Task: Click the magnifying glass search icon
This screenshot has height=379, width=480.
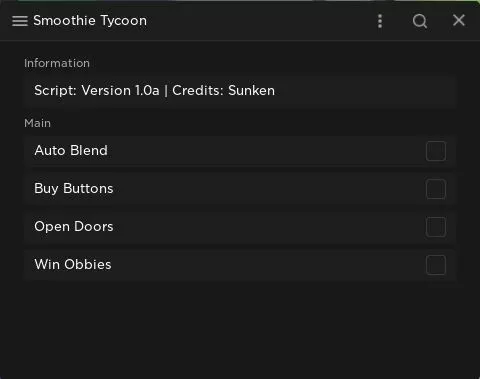Action: point(420,21)
